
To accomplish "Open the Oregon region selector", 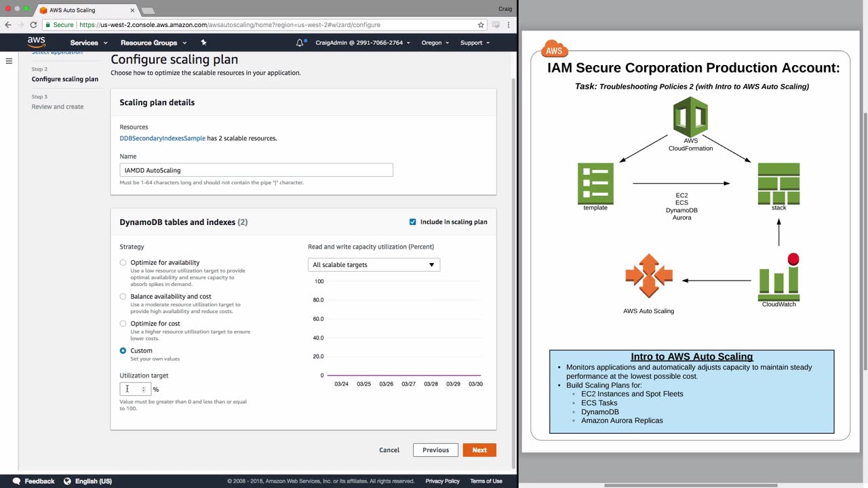I will [435, 43].
